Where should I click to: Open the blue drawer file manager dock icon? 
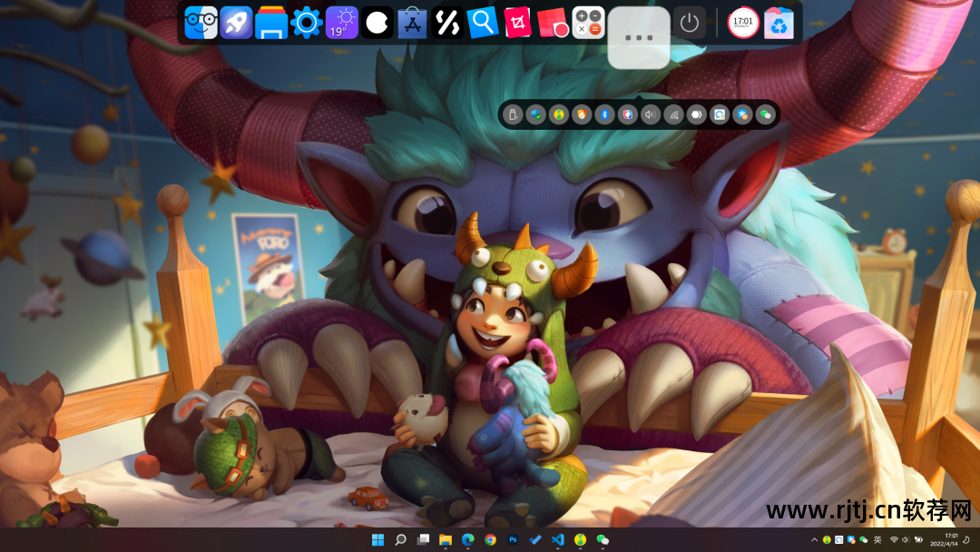tap(271, 23)
